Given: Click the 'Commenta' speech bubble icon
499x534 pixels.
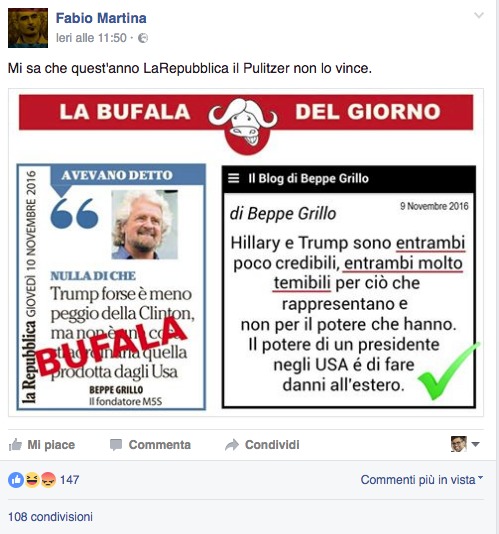Looking at the screenshot, I should [x=116, y=445].
